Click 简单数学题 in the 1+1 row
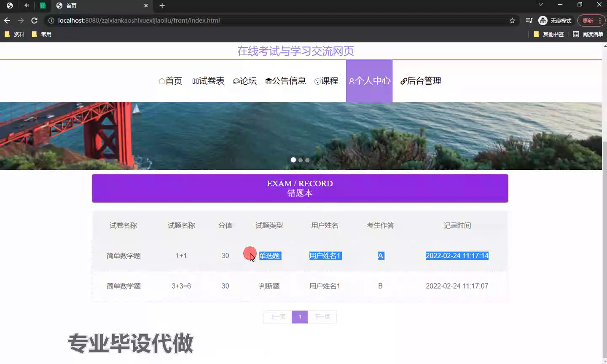 pos(124,256)
